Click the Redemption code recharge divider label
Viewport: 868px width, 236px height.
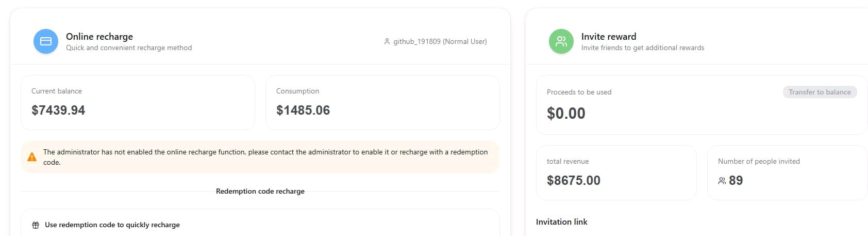(x=260, y=191)
